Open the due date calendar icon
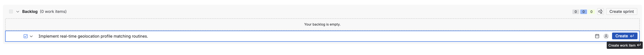The image size is (644, 55). tap(597, 36)
